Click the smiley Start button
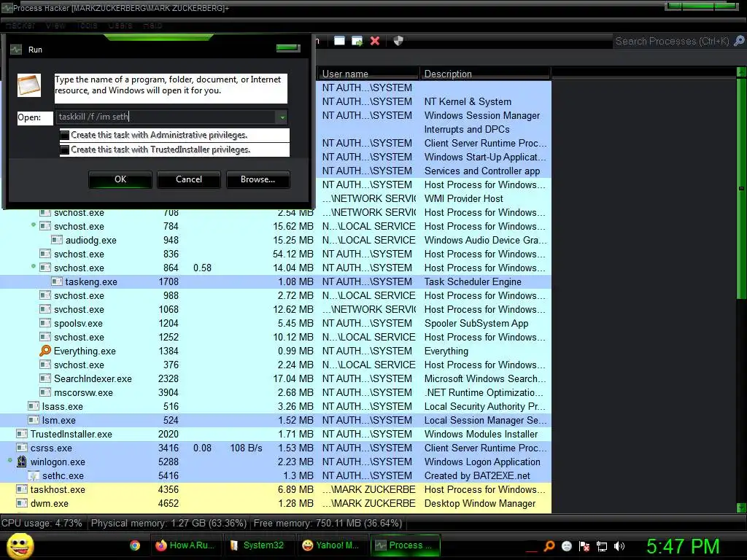 (x=20, y=545)
